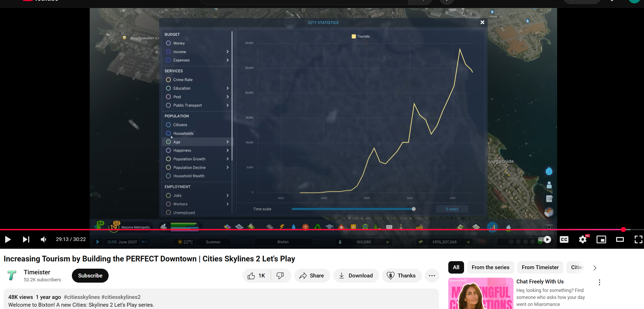Expand the Public Transport submenu arrow

click(x=228, y=105)
